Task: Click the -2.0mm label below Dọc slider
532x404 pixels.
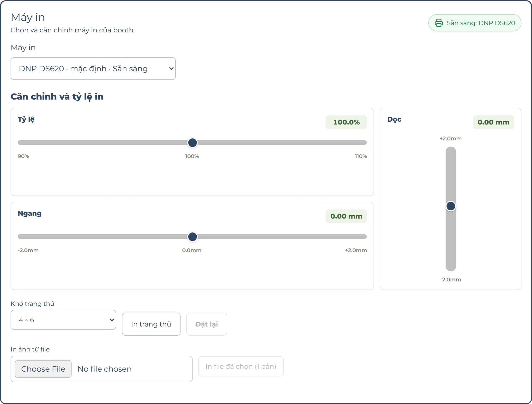Action: pos(451,280)
